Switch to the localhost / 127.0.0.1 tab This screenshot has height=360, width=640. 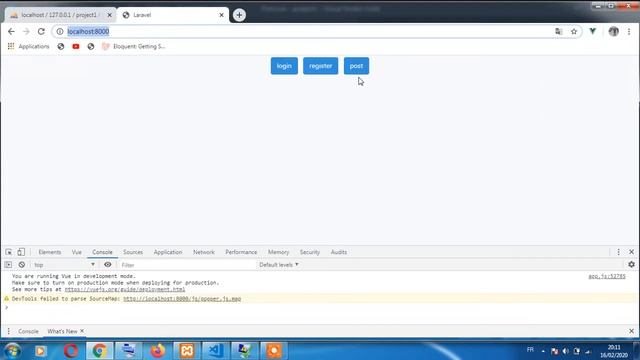[59, 15]
